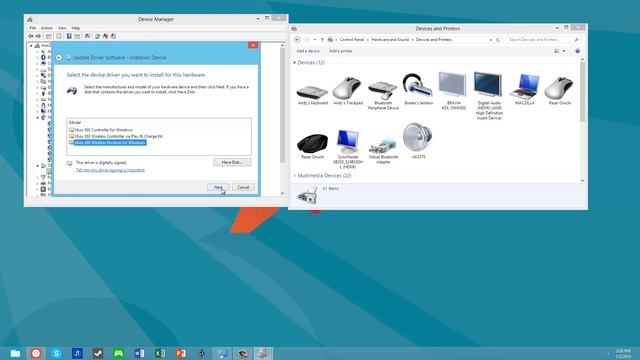Click Add a printer in Devices and Printers

(x=340, y=51)
